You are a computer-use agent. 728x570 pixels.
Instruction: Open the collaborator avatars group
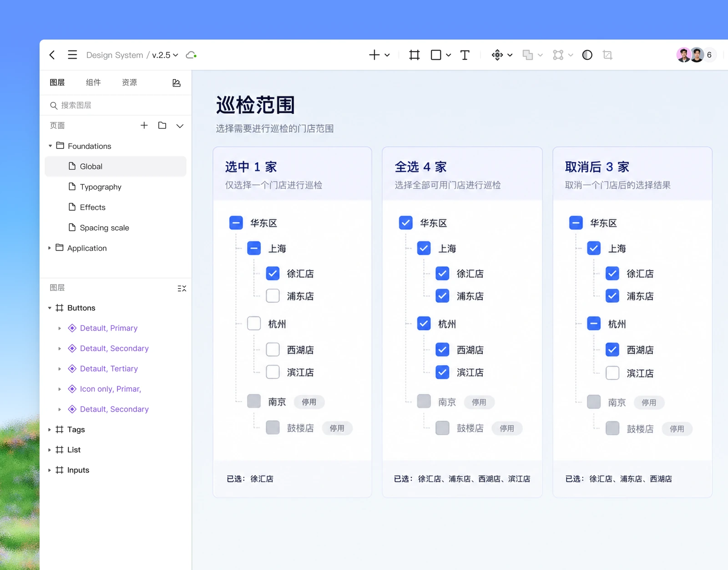pyautogui.click(x=696, y=55)
